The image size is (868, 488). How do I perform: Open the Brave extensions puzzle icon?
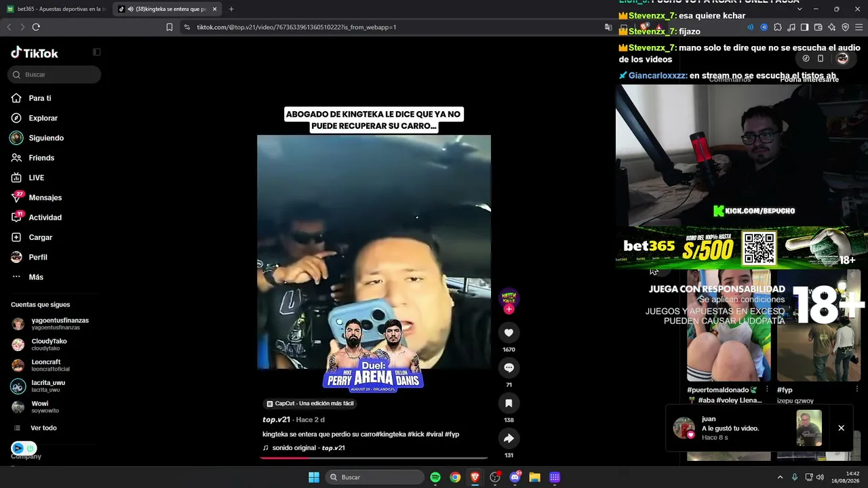pos(777,27)
